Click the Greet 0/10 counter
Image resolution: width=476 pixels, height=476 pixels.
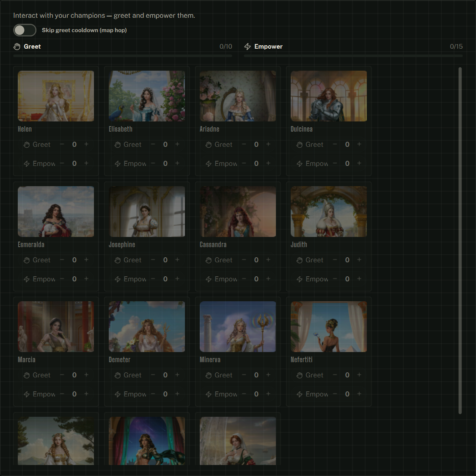point(226,47)
